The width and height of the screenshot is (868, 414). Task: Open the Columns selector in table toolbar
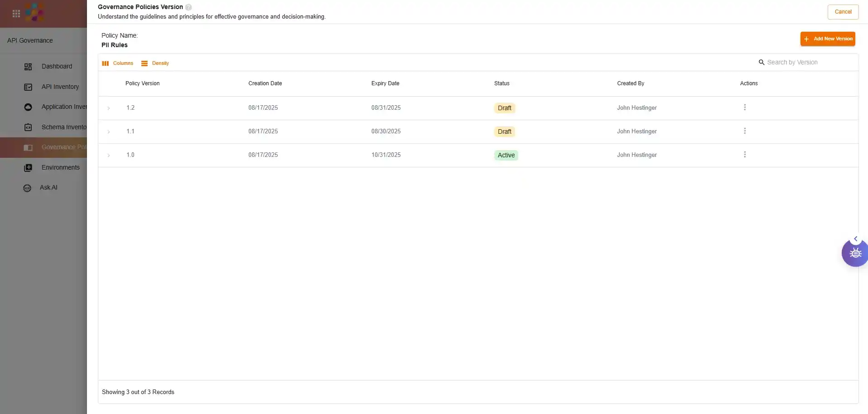(118, 63)
